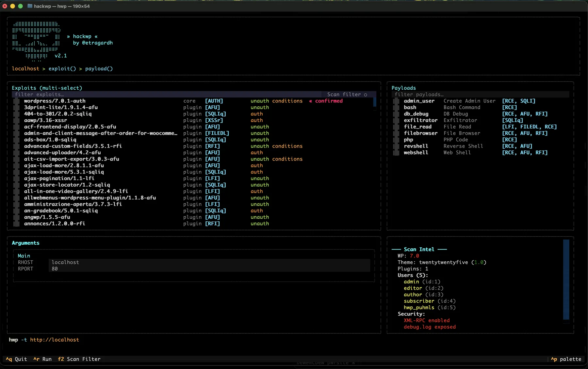Click admin-and-client-message-after-order exploit row
Viewport: 588px width, 369px height.
click(x=193, y=133)
